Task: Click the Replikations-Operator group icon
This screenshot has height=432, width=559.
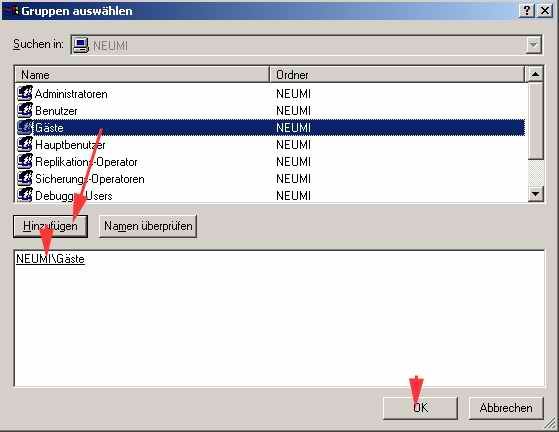Action: [25, 161]
